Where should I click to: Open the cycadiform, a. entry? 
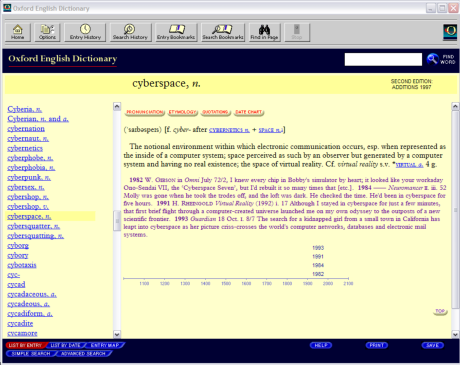(30, 314)
